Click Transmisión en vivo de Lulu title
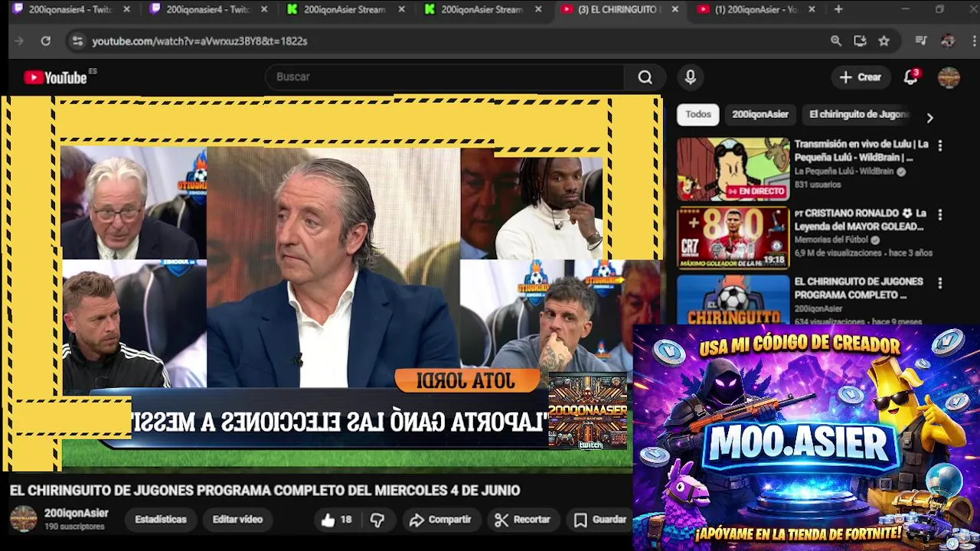 point(861,151)
